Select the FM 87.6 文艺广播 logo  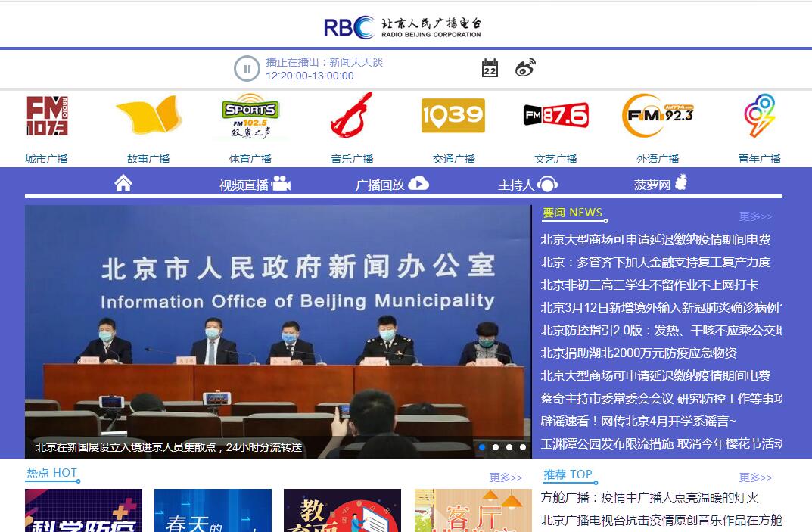point(555,116)
